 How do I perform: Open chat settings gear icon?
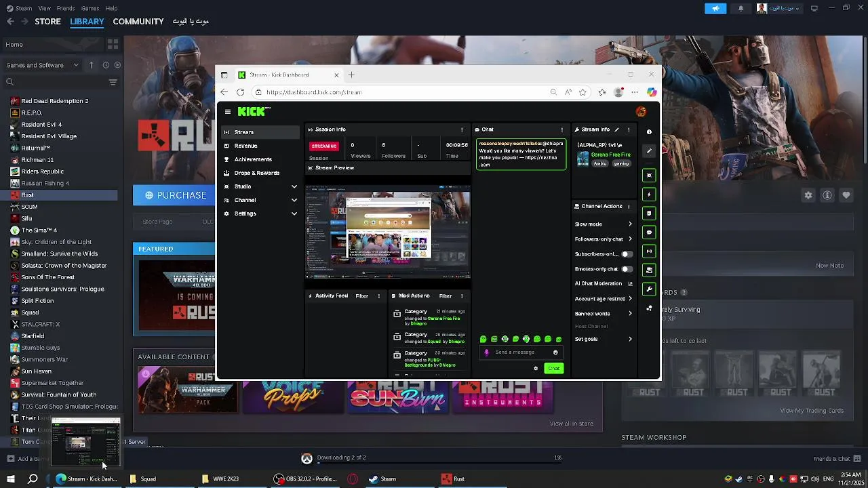[x=536, y=369]
